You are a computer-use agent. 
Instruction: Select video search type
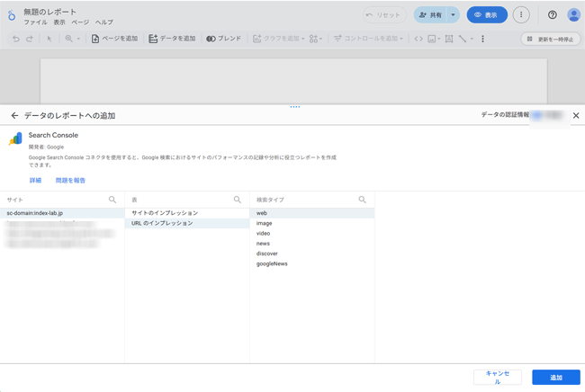pos(312,233)
